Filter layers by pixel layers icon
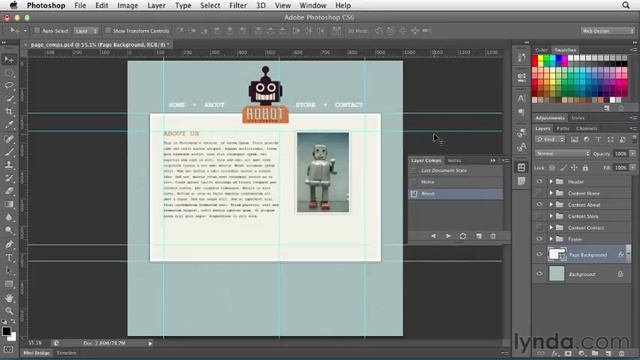The height and width of the screenshot is (360, 640). (x=574, y=140)
